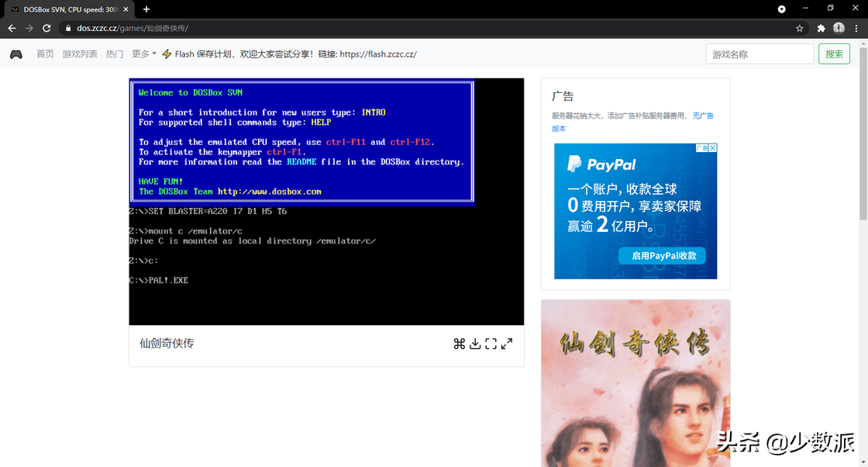
Task: Go to 游戏列表 in navigation
Action: (80, 54)
